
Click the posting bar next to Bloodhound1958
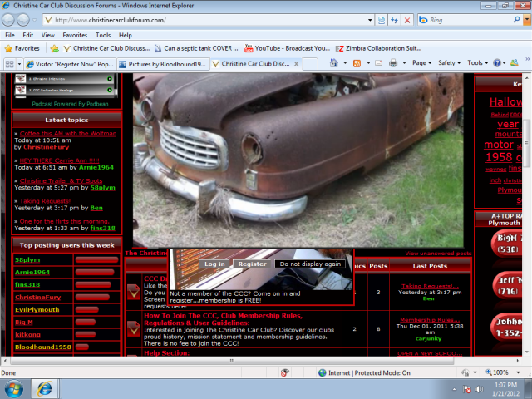point(82,347)
